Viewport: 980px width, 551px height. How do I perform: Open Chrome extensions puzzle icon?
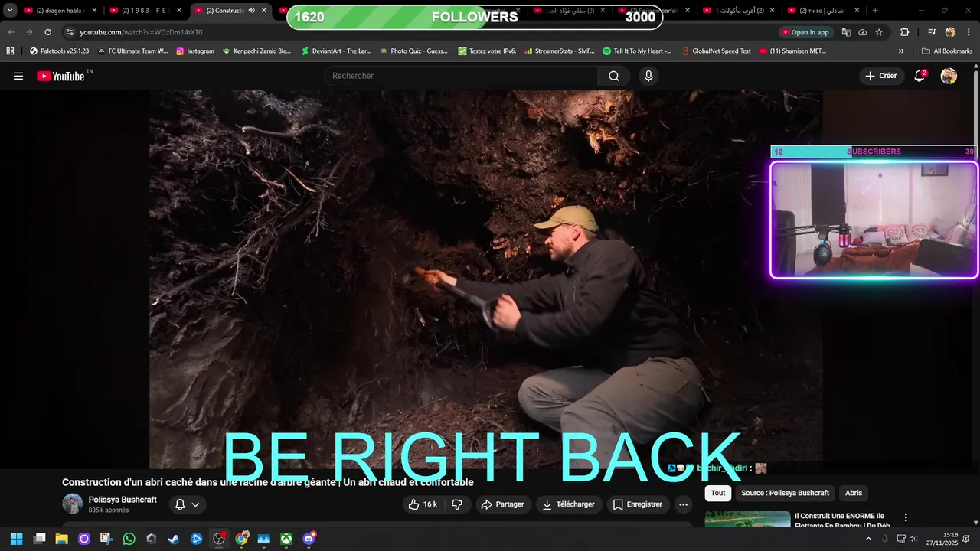pos(904,32)
